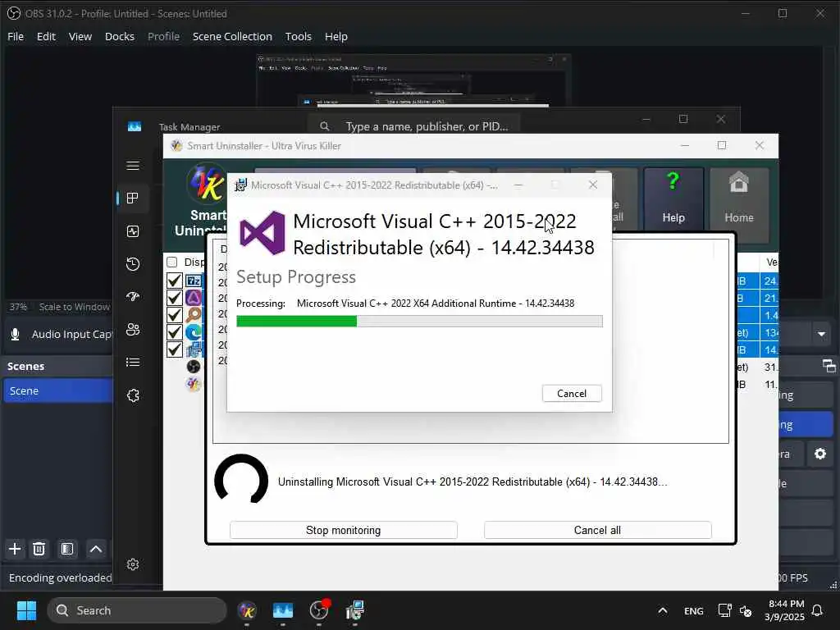Screen dimensions: 840x630
Task: Open Task Manager App history icon
Action: coord(133,264)
